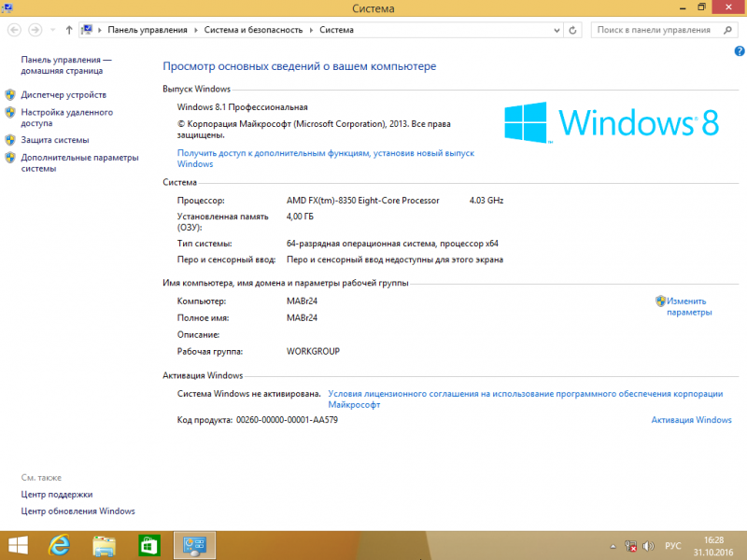747x560 pixels.
Task: Open the clock showing 16:28
Action: [x=713, y=546]
